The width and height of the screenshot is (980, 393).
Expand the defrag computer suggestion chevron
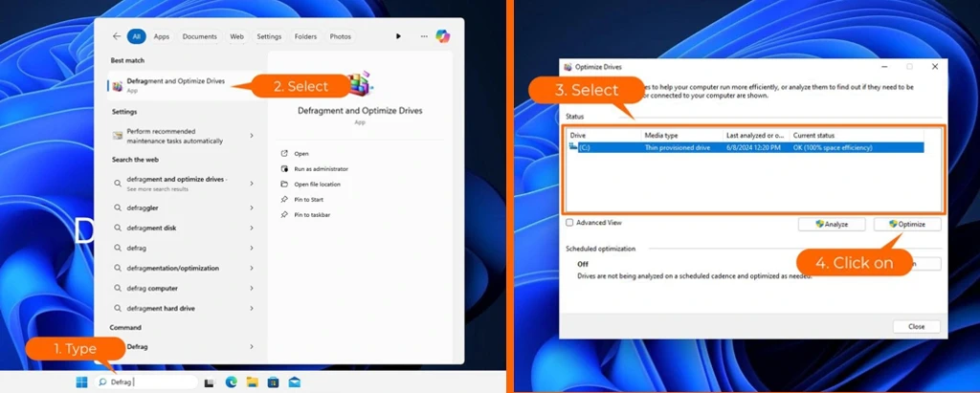[x=252, y=288]
